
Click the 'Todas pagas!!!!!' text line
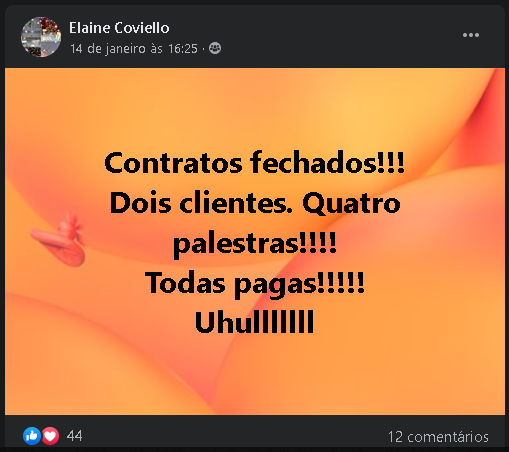click(255, 284)
